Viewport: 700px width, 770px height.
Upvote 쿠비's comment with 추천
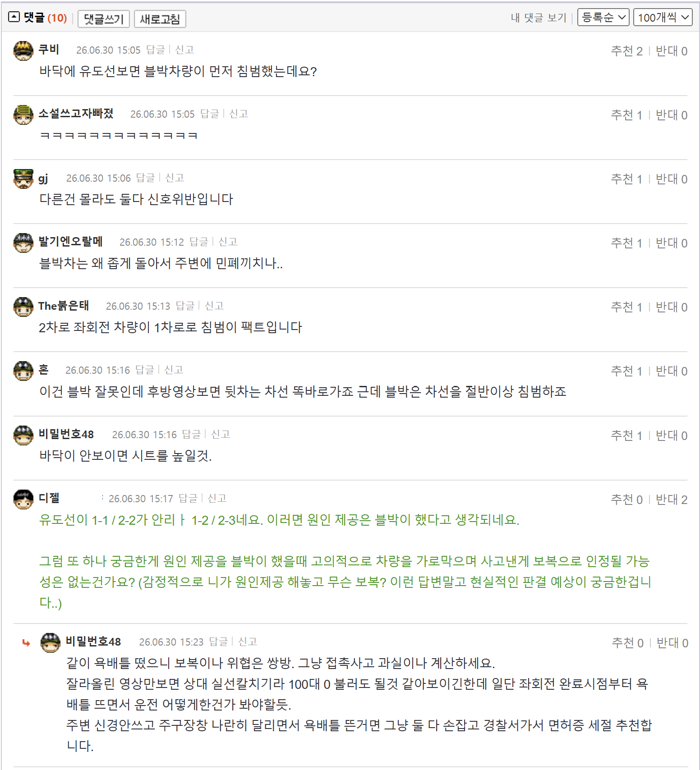click(x=626, y=51)
